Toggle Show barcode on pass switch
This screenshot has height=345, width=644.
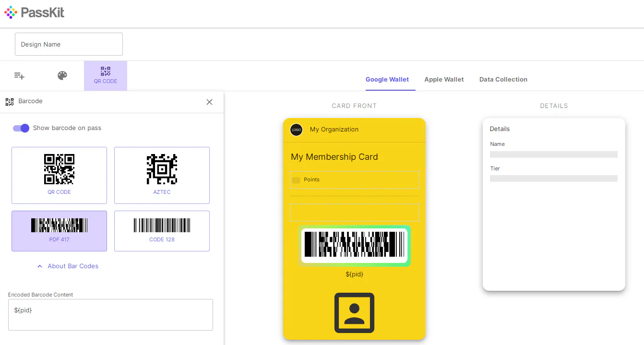click(21, 128)
